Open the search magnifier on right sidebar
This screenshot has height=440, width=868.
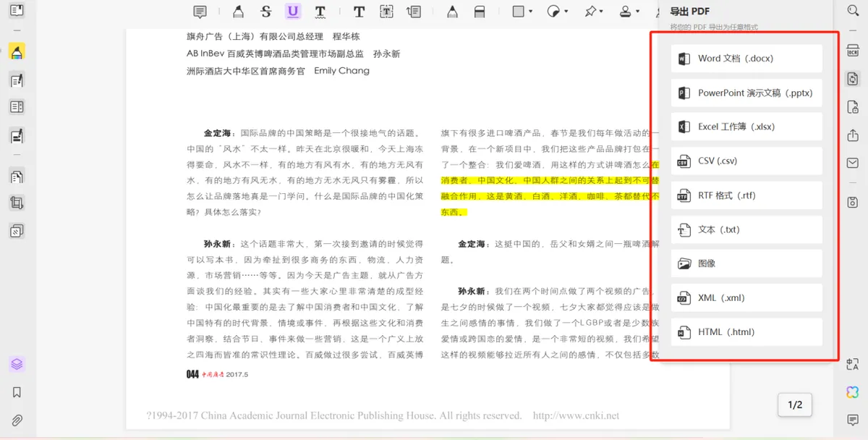pos(852,10)
